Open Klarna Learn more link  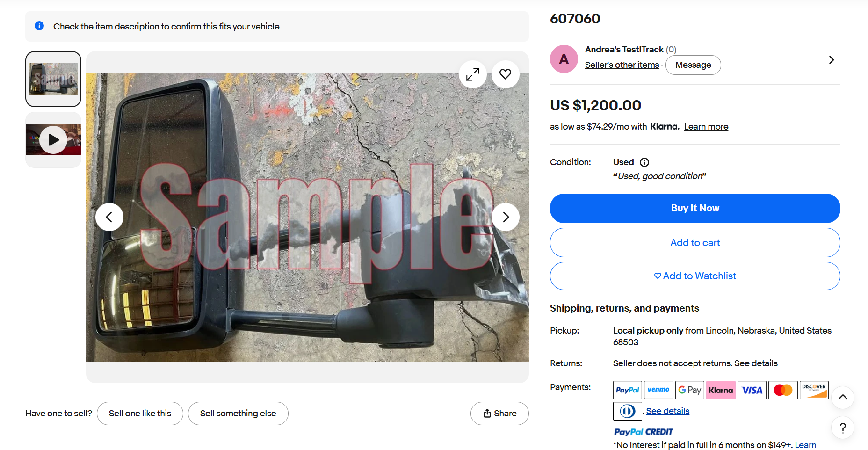[706, 127]
